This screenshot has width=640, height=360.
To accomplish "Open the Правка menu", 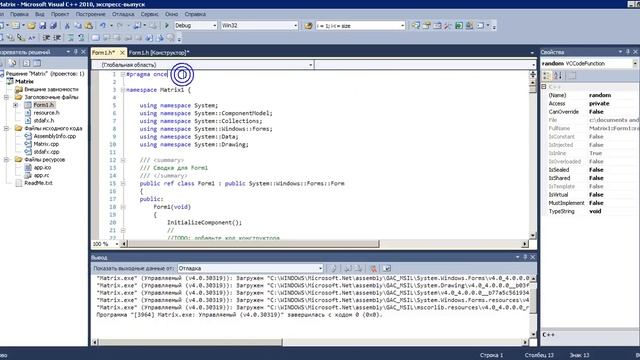I will coord(19,14).
